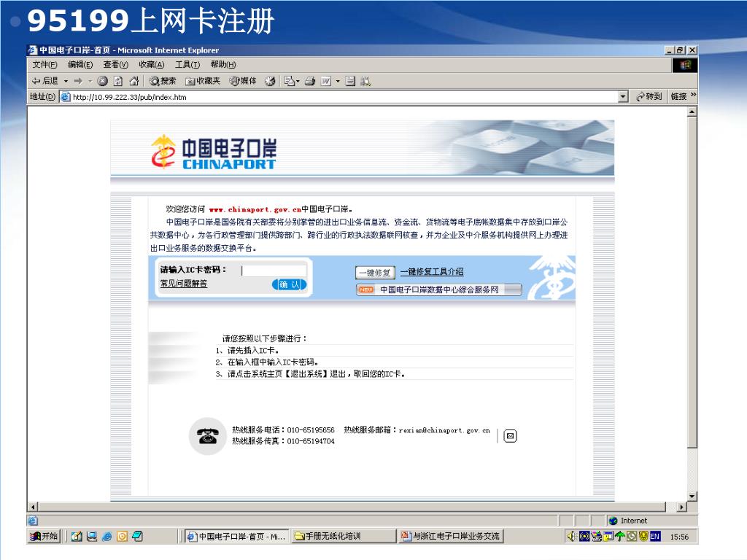This screenshot has height=560, width=747.
Task: Click the 确认 confirm button
Action: tap(289, 285)
